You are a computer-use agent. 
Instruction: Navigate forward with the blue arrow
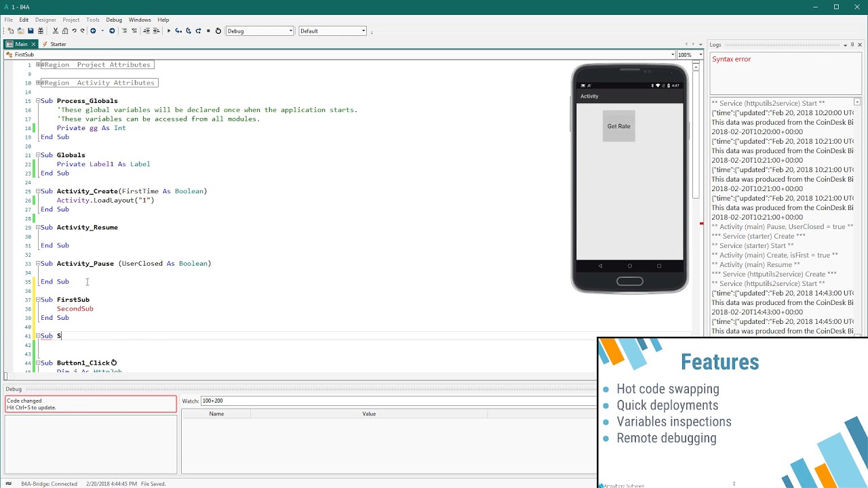(x=112, y=30)
